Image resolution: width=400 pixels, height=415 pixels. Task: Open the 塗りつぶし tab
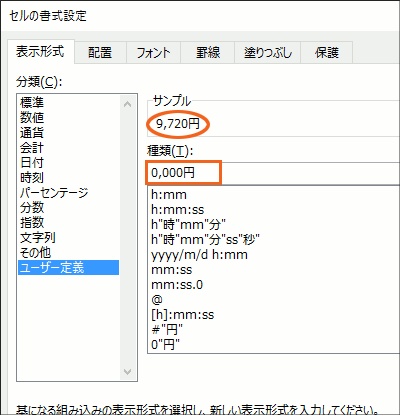(268, 53)
